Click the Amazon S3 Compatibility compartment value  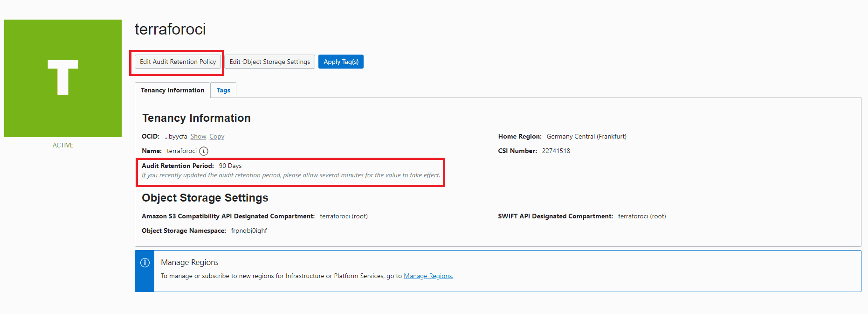[344, 216]
